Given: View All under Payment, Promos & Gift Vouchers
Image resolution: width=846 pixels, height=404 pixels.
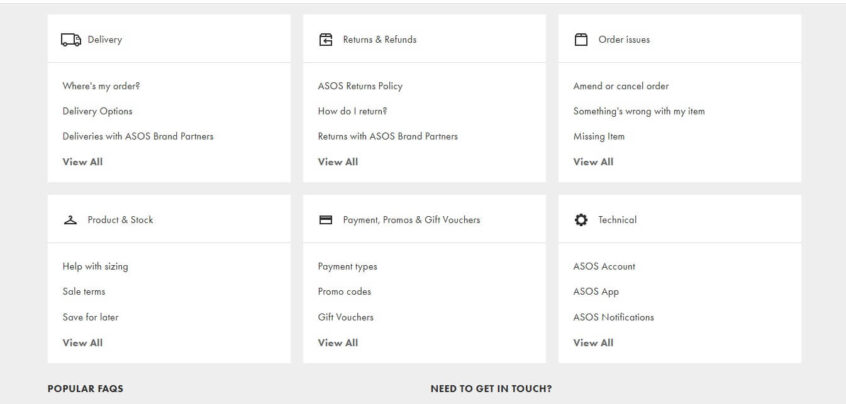Looking at the screenshot, I should [x=338, y=343].
